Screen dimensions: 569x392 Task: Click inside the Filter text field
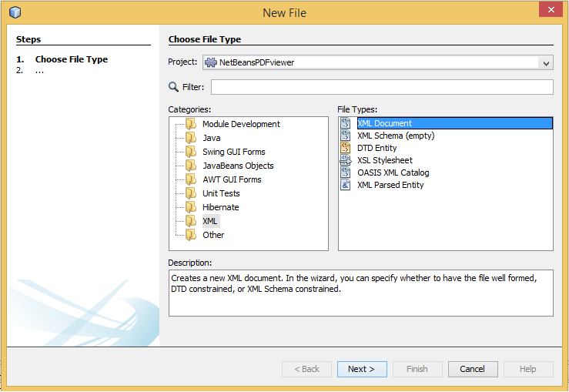[377, 87]
